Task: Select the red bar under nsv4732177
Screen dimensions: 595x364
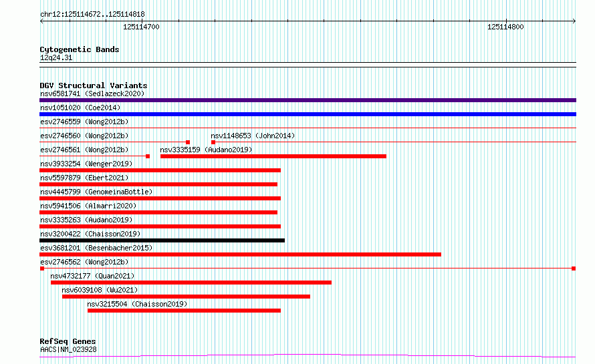Action: tap(191, 283)
